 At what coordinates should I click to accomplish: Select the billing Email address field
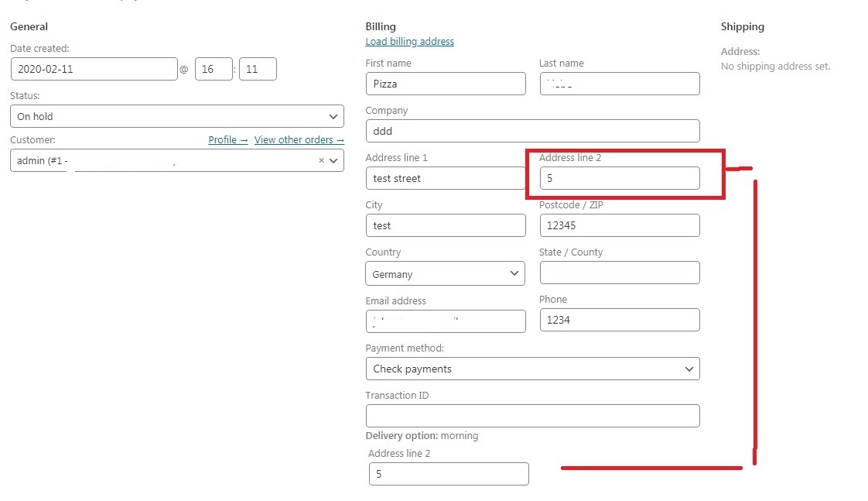(446, 321)
